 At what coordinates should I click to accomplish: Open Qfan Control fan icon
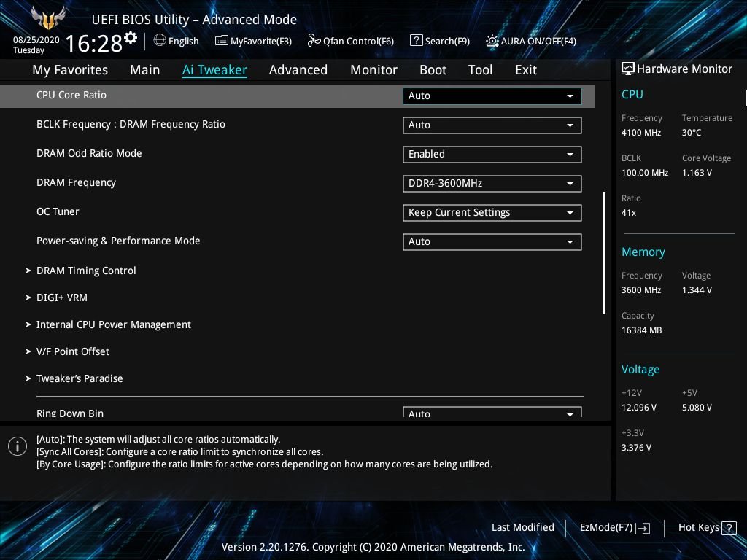(x=314, y=41)
